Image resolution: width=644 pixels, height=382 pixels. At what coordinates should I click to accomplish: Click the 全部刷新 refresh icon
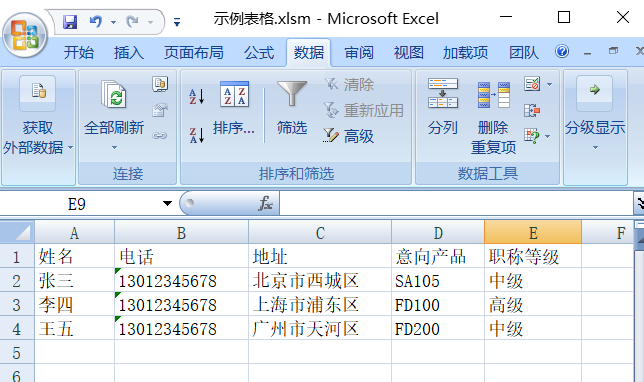[x=114, y=94]
